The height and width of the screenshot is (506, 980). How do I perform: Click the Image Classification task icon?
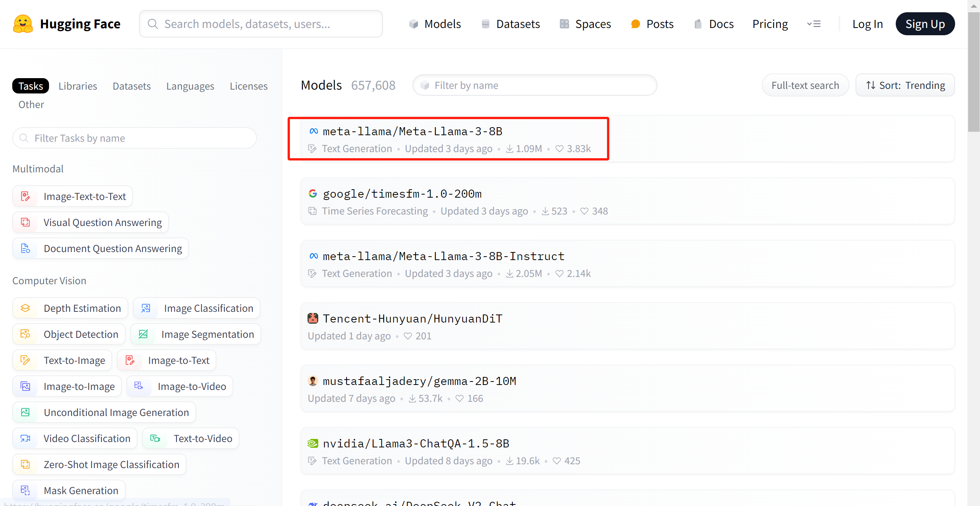146,308
